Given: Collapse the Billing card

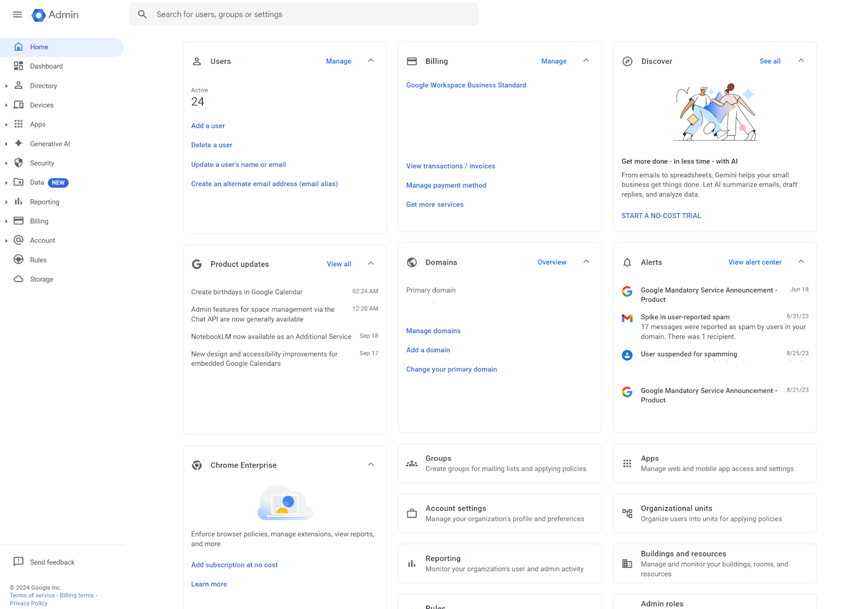Looking at the screenshot, I should [586, 61].
